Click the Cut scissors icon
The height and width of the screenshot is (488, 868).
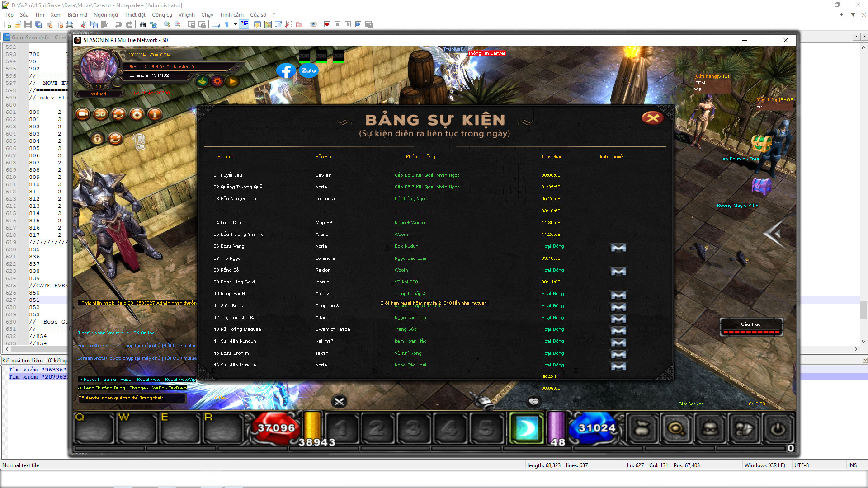coord(84,24)
